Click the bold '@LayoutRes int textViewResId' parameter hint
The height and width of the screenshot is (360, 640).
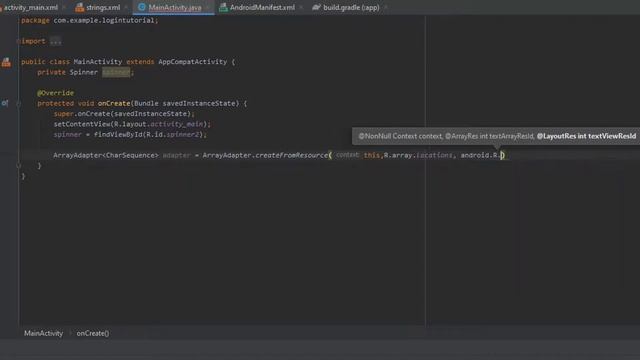pos(586,136)
